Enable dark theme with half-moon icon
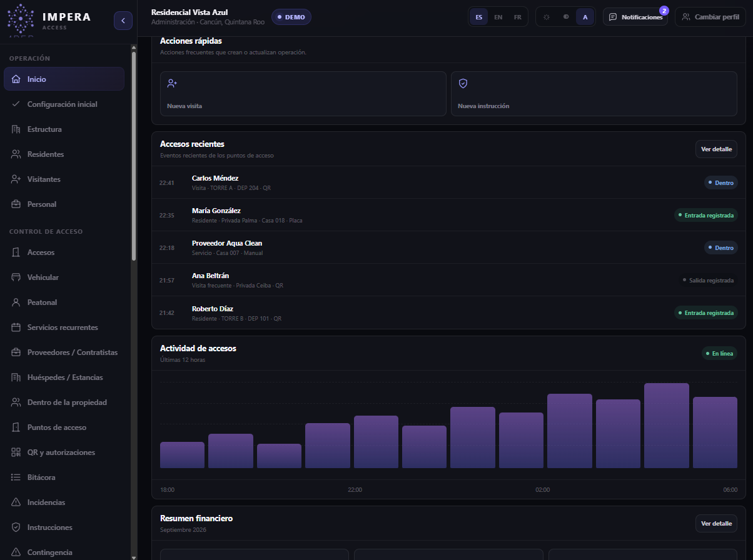Screen dimensions: 753x560 click(566, 17)
